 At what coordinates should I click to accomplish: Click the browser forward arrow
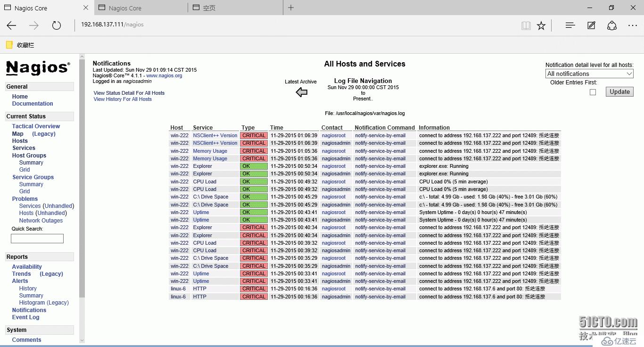(34, 26)
